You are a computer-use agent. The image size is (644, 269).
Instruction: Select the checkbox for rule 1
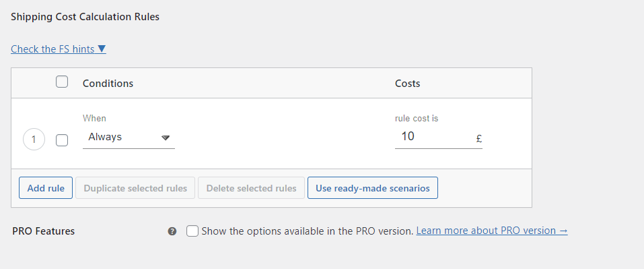coord(62,140)
